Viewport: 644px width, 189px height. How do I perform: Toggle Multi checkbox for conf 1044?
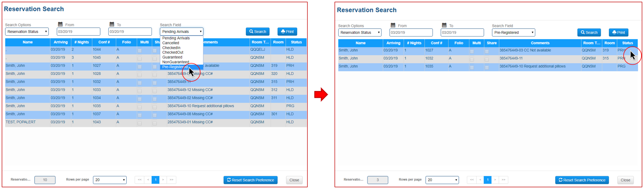pyautogui.click(x=140, y=50)
